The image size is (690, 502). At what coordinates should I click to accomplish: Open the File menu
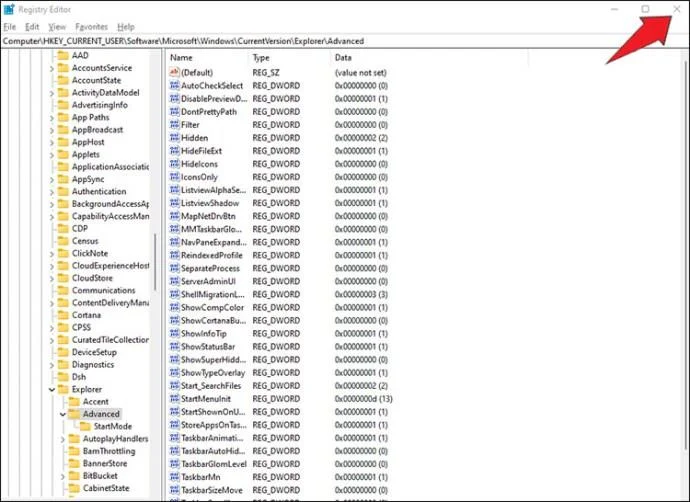tap(10, 27)
